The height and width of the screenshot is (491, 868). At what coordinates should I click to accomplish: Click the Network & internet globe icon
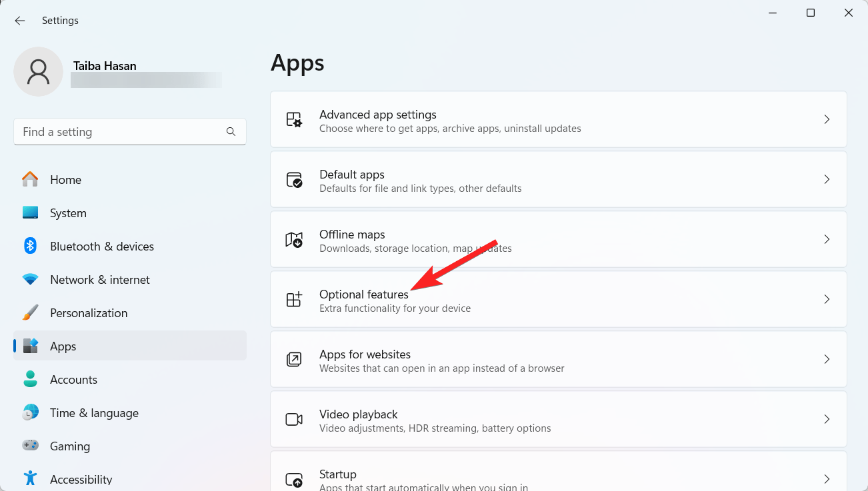30,279
